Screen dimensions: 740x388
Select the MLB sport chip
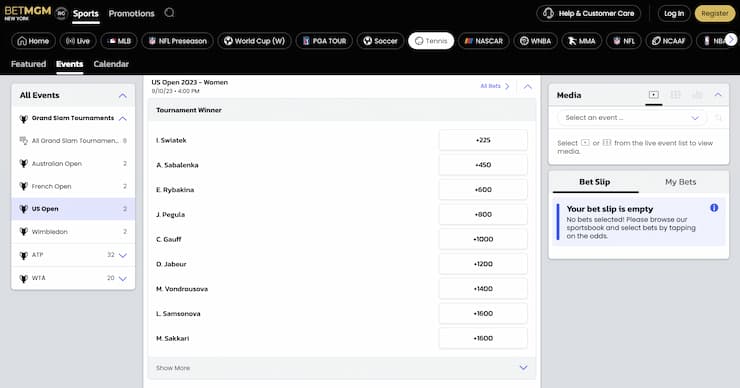tap(119, 41)
